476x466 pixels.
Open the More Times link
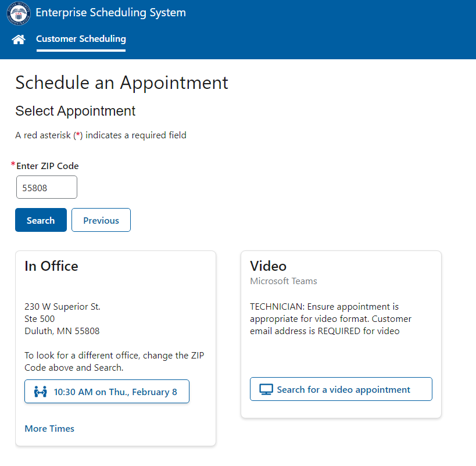point(49,429)
